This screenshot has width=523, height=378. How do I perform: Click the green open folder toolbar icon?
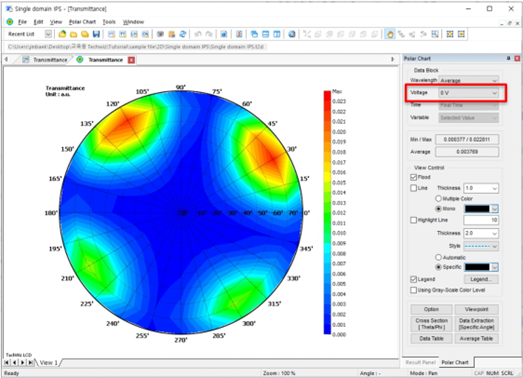(62, 34)
